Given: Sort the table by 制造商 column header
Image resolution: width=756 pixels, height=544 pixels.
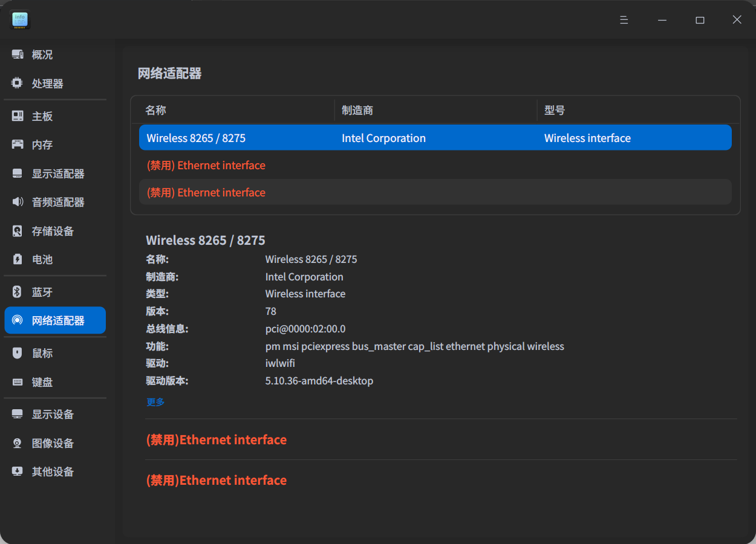Looking at the screenshot, I should 357,110.
